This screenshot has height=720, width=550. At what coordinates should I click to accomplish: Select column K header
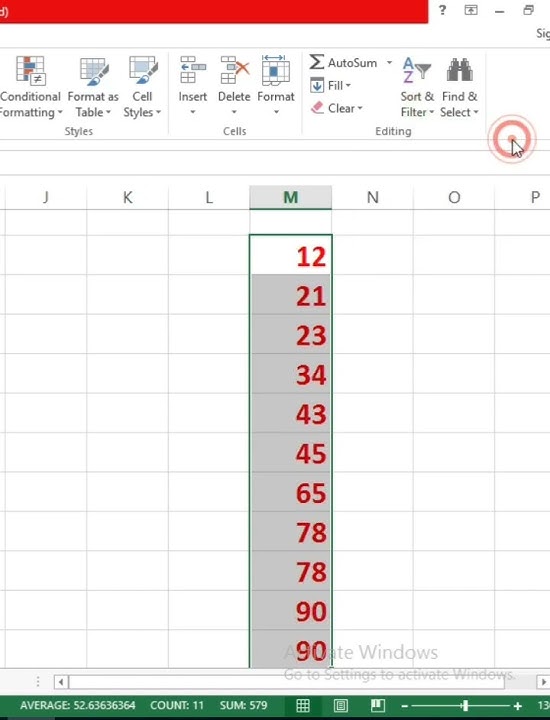[127, 197]
